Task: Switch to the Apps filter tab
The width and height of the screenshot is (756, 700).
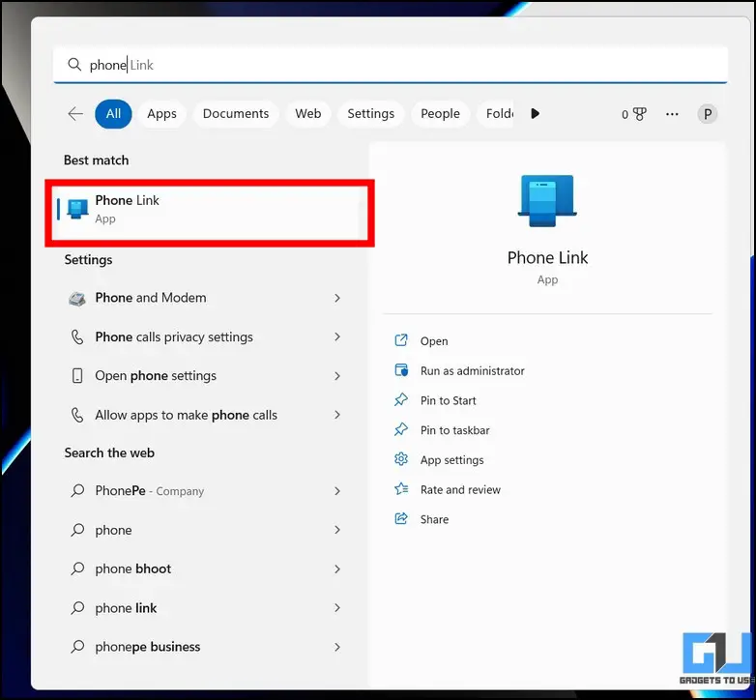Action: click(161, 114)
